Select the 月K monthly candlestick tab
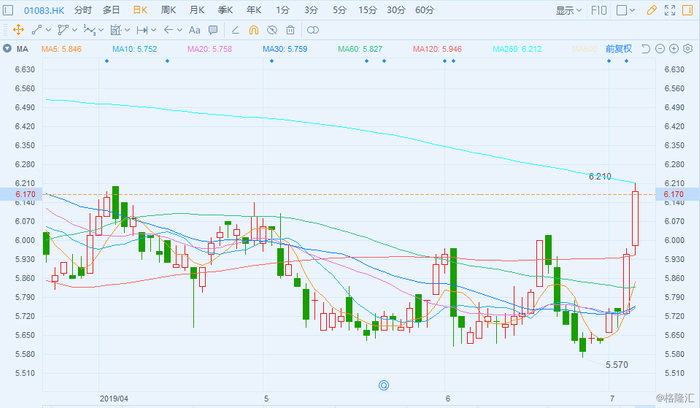The height and width of the screenshot is (408, 700). [197, 10]
